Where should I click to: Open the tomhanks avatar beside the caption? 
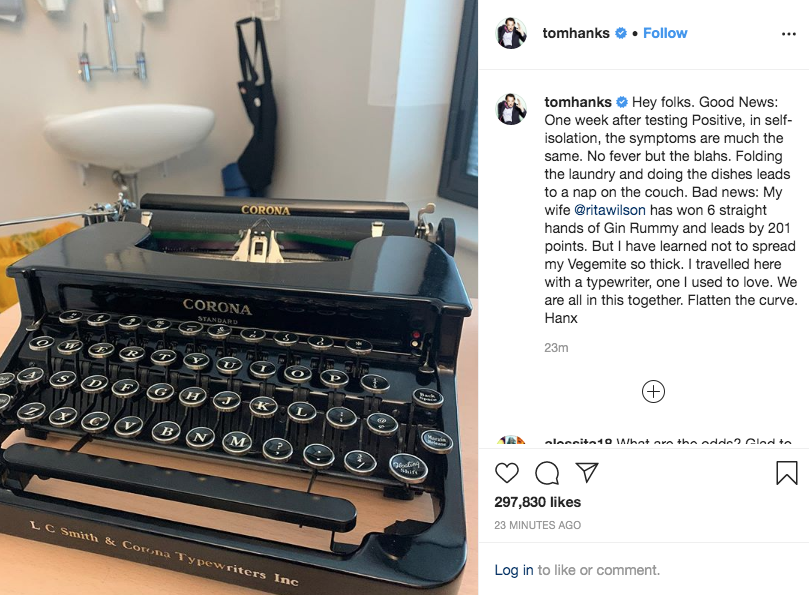(x=511, y=109)
